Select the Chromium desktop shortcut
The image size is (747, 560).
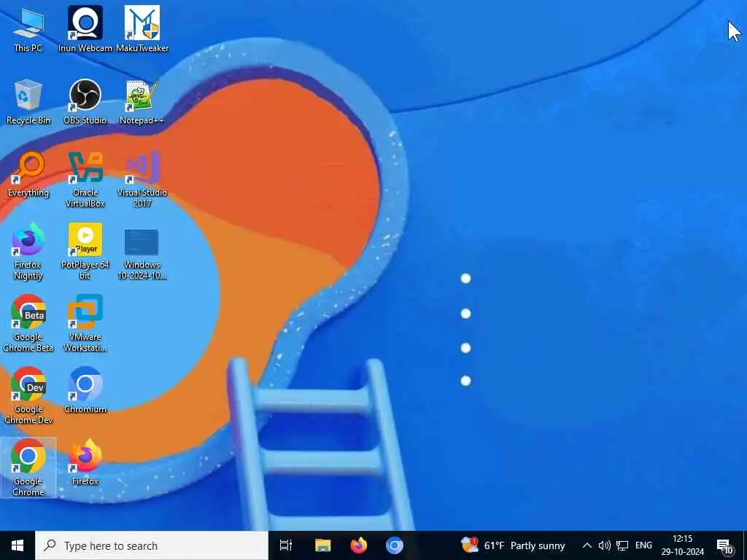pyautogui.click(x=85, y=391)
